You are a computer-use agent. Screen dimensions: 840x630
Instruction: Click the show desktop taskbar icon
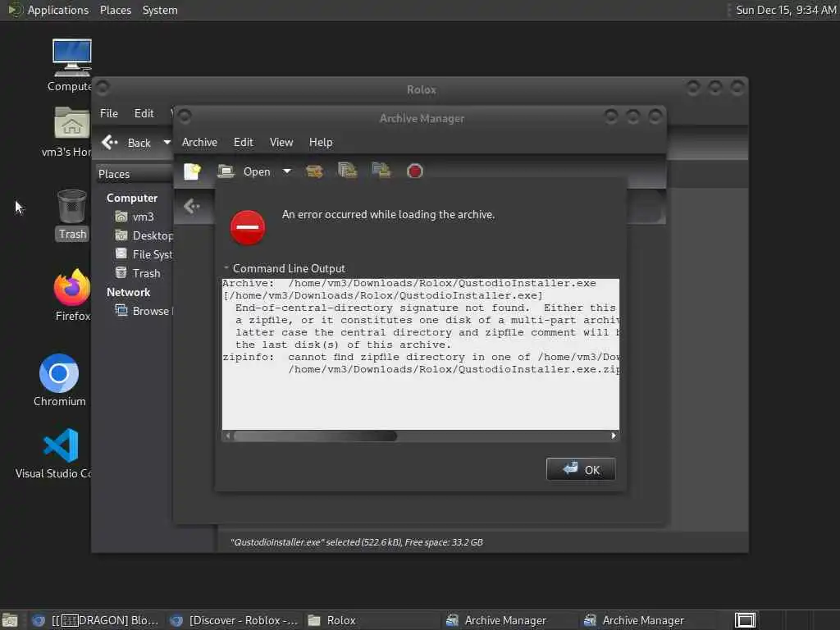pos(10,620)
